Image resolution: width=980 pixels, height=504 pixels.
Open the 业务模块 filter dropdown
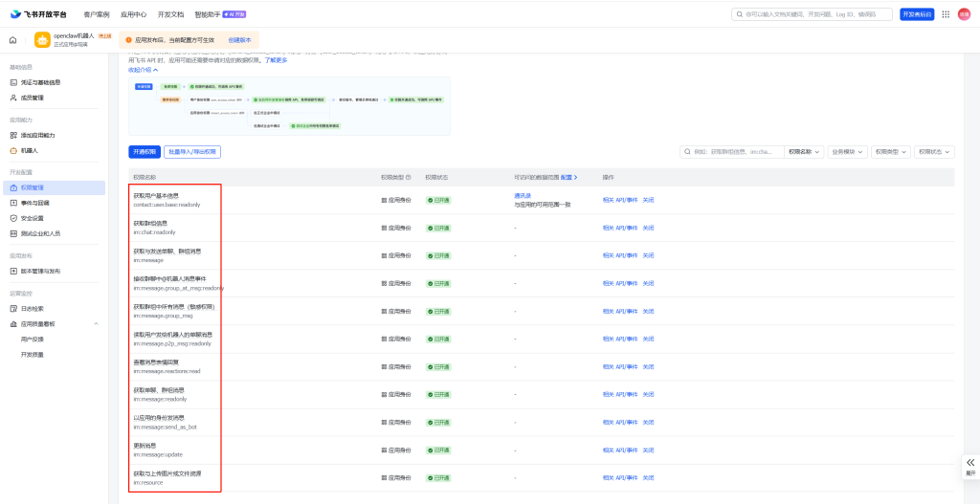[x=848, y=152]
